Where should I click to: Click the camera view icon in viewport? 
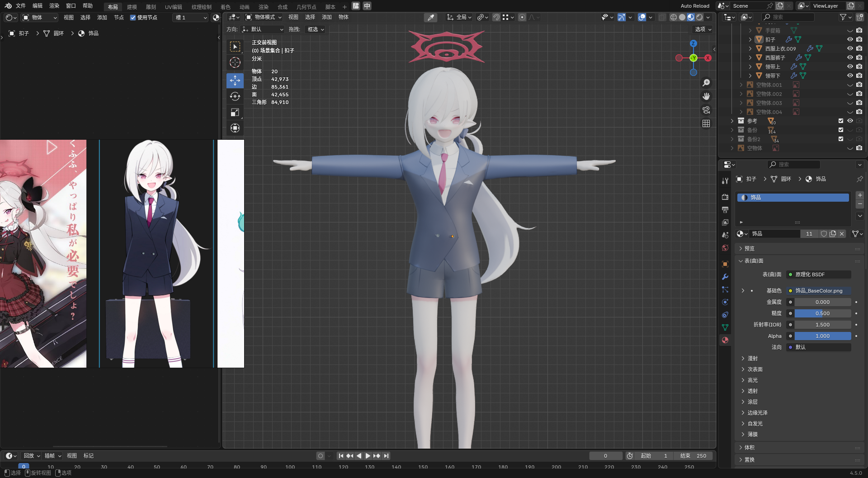tap(706, 110)
